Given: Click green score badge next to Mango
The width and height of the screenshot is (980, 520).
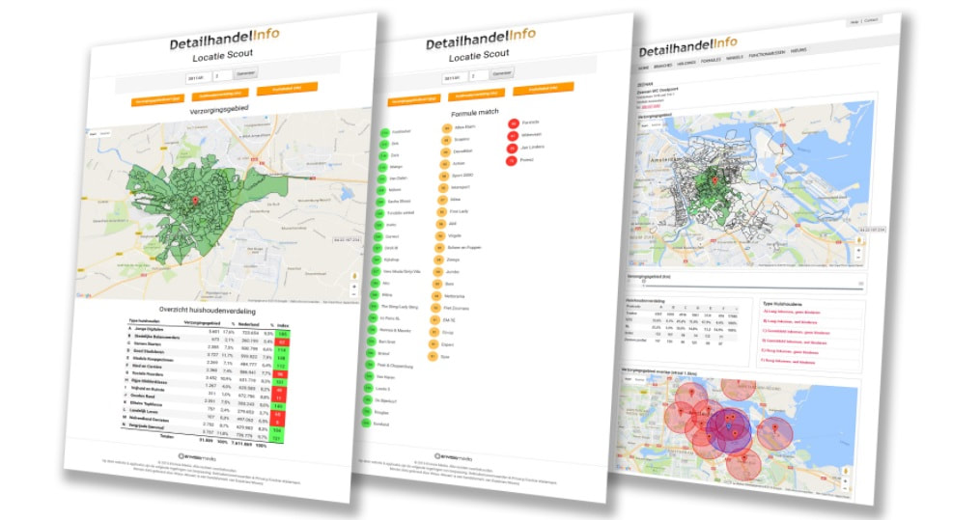Looking at the screenshot, I should coord(382,167).
